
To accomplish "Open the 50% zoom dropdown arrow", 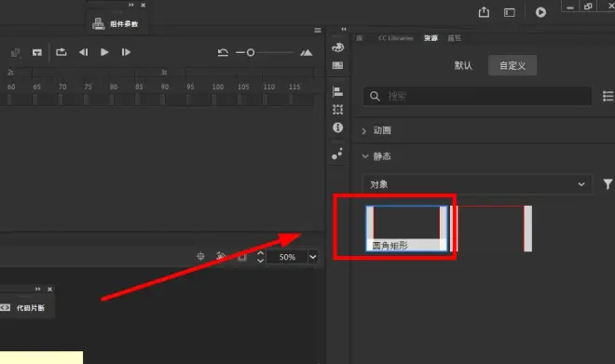I will click(313, 257).
